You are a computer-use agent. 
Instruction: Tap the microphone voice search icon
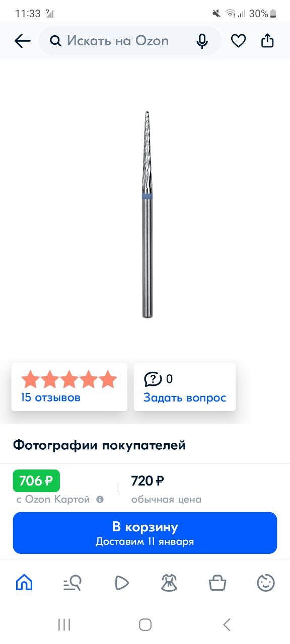coord(202,41)
